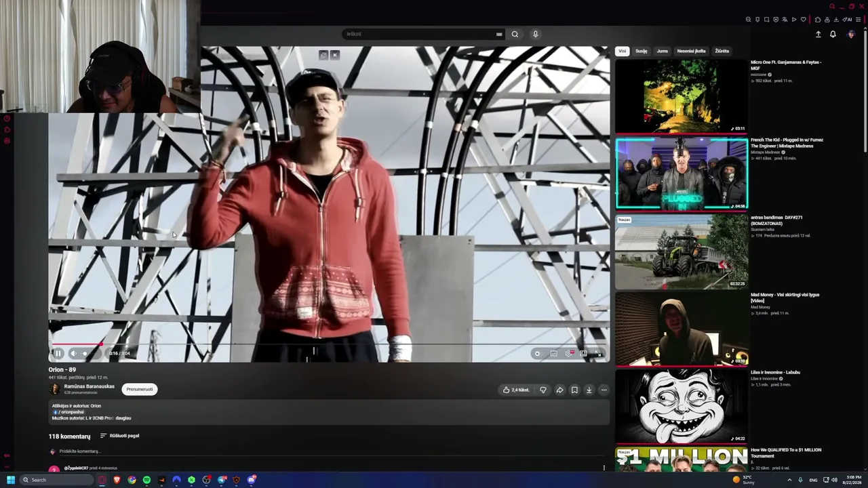This screenshot has height=488, width=868.
Task: Click the browser zoom-out magnifier icon
Action: click(749, 20)
